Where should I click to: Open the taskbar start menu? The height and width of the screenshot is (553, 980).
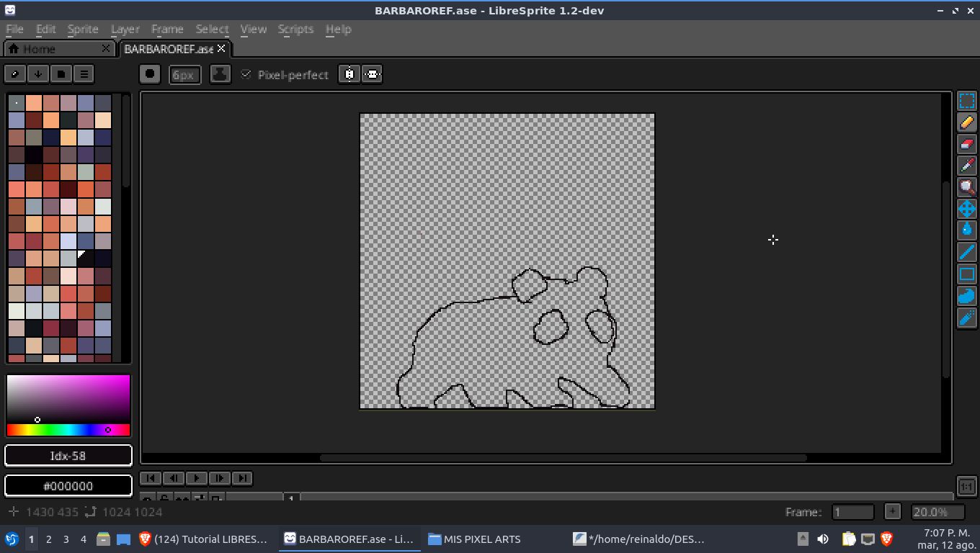[12, 539]
